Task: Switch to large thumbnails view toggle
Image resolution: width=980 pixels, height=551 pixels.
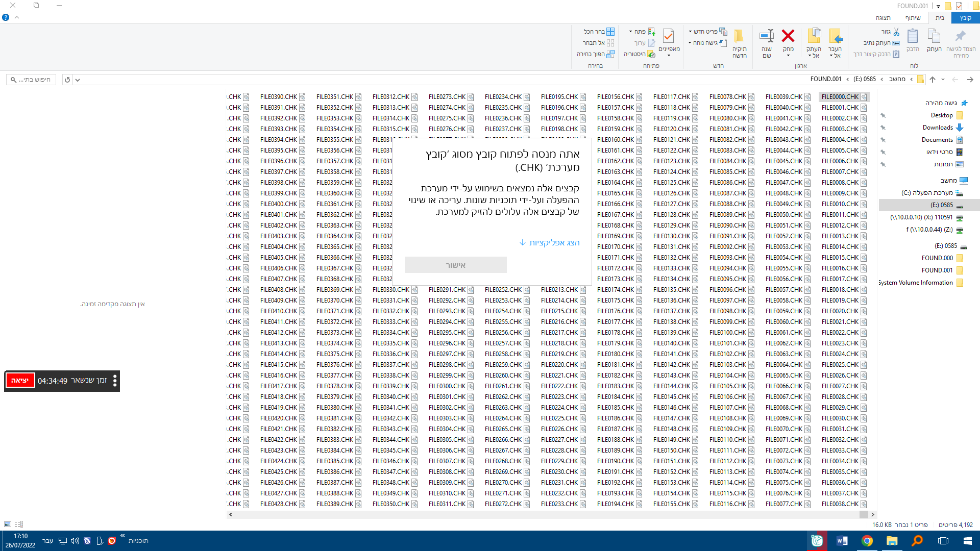Action: (8, 524)
